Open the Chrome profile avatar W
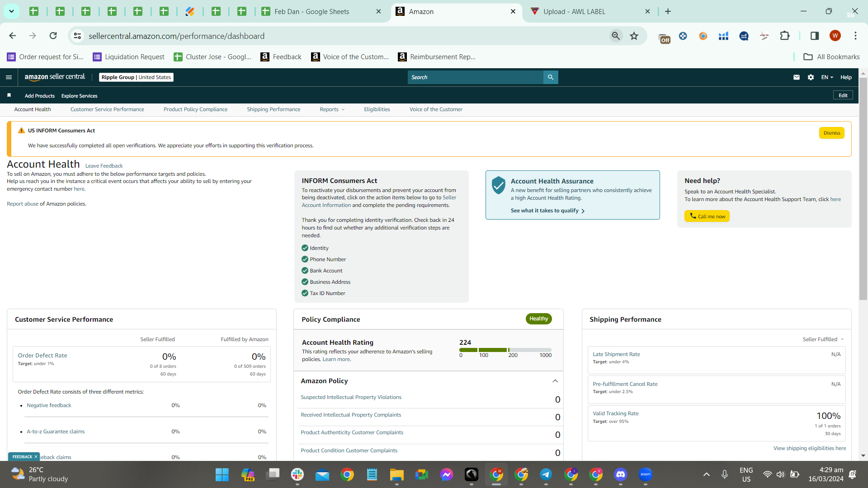This screenshot has height=488, width=868. tap(835, 36)
